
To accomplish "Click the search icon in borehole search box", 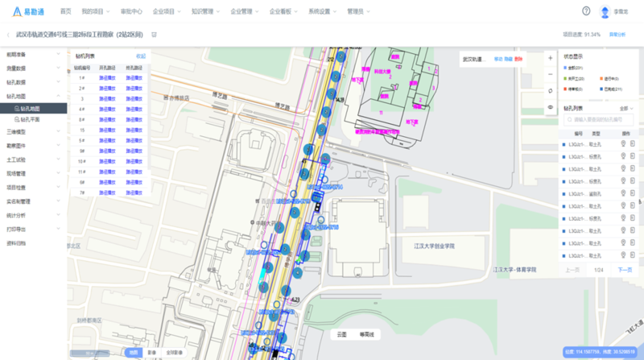I will coord(570,119).
